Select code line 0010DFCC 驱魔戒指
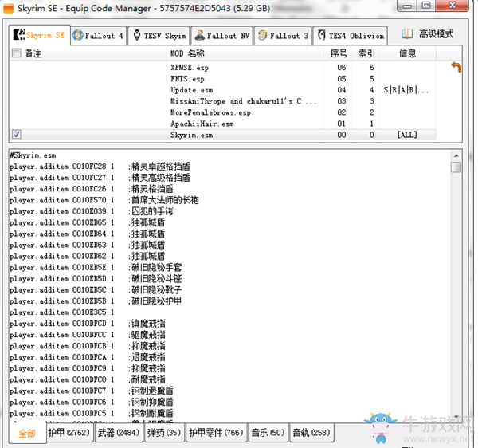This screenshot has height=448, width=478. coord(88,335)
